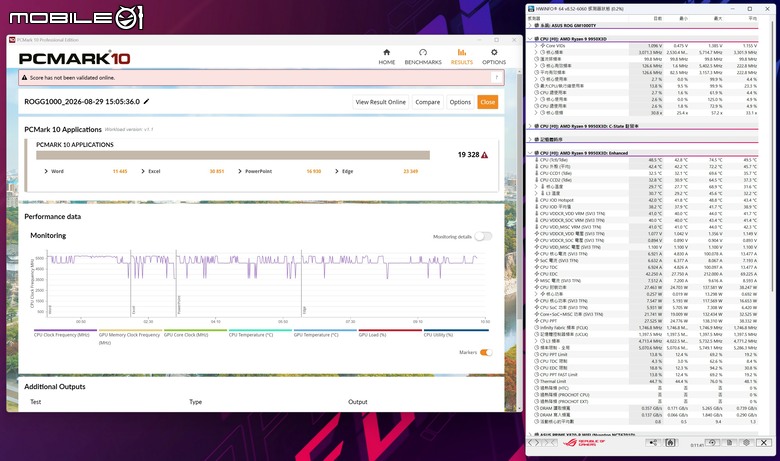Image resolution: width=780 pixels, height=461 pixels.
Task: Click result name 'ROGG1000_2026-08-29 15:05:36.0'
Action: (x=82, y=101)
